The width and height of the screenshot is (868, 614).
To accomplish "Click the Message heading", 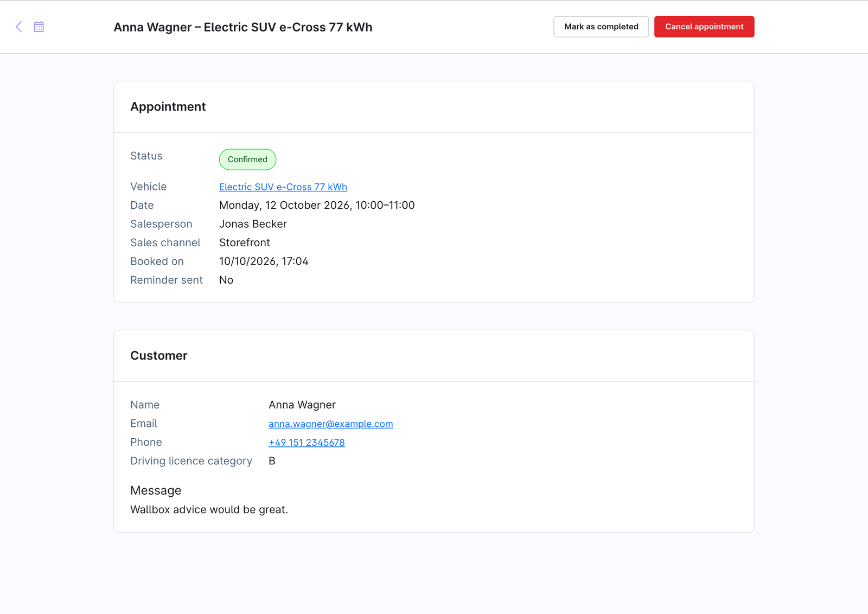I will [x=156, y=491].
